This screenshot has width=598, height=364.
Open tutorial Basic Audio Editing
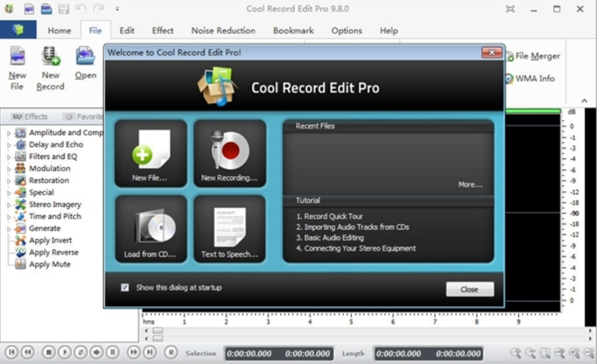[330, 238]
